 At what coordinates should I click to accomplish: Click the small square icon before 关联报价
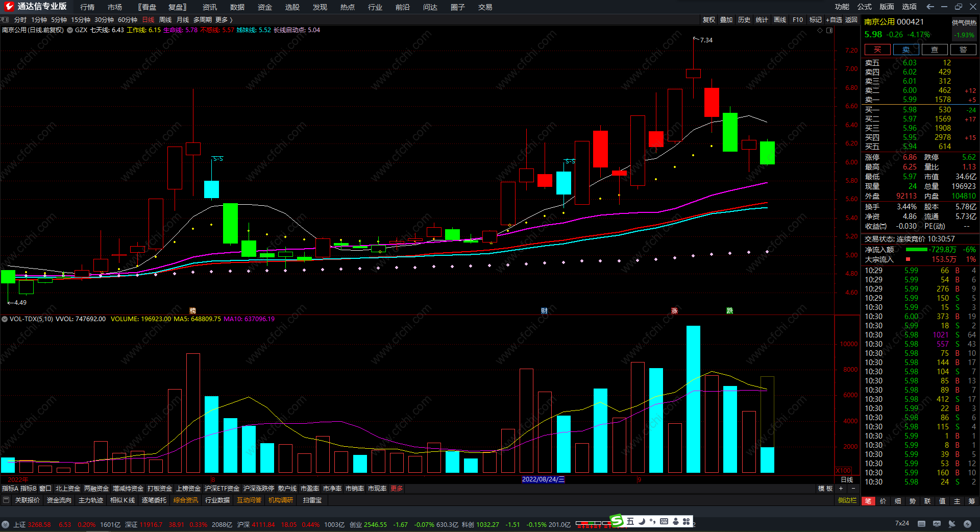coord(6,500)
